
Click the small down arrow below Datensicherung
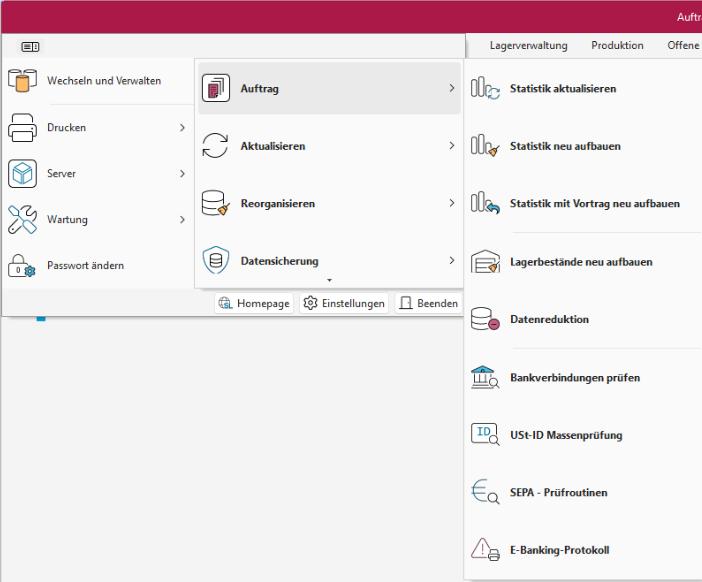(330, 280)
